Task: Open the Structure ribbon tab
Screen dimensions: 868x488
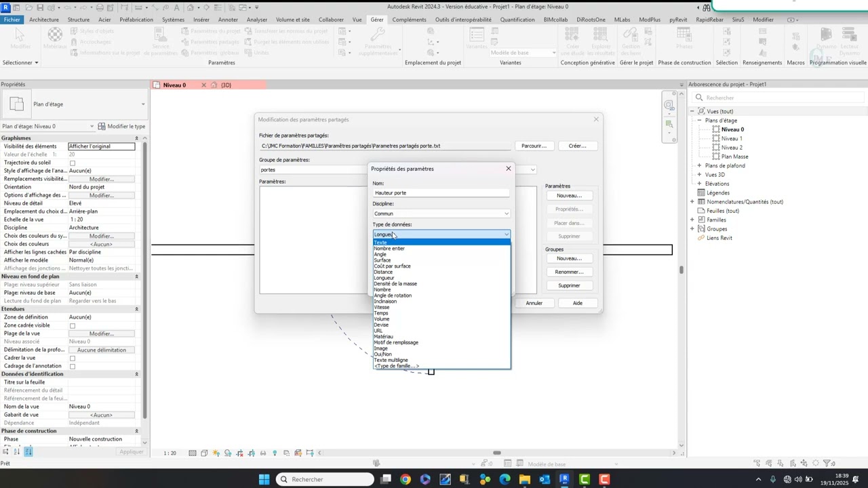Action: [x=79, y=20]
